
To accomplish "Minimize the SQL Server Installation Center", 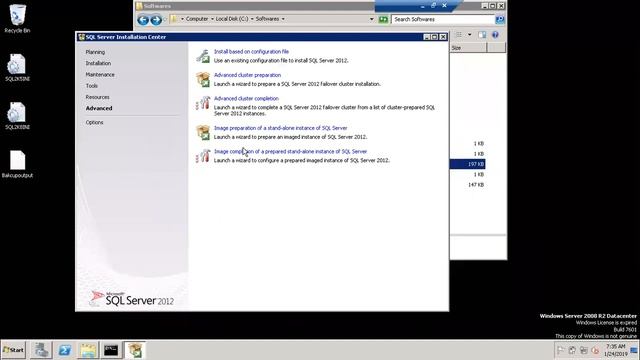I will [x=427, y=37].
